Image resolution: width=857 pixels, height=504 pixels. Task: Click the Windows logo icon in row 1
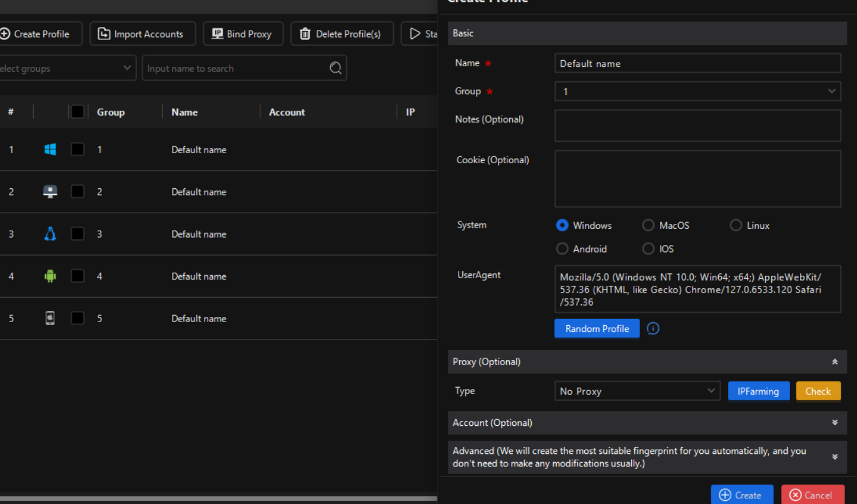point(51,149)
